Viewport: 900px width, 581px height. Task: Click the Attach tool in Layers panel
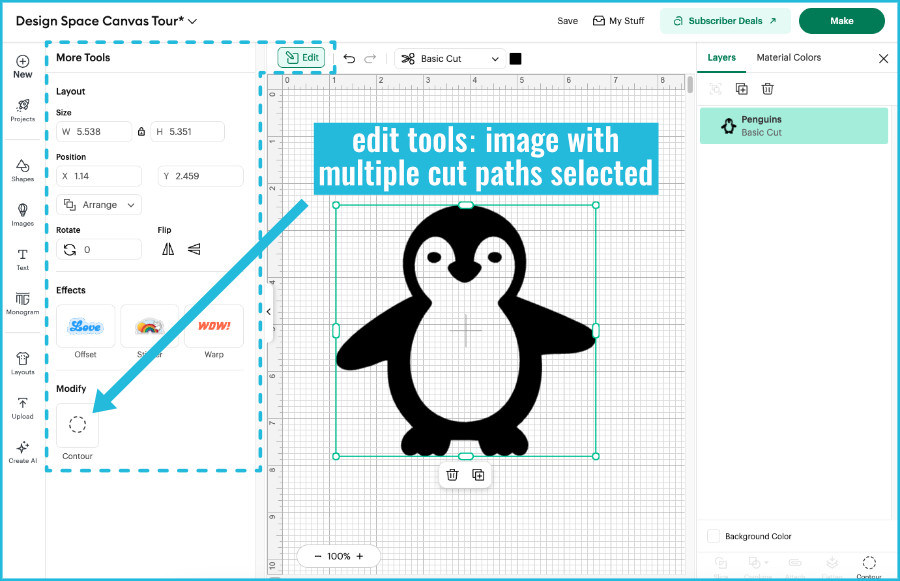pos(795,565)
